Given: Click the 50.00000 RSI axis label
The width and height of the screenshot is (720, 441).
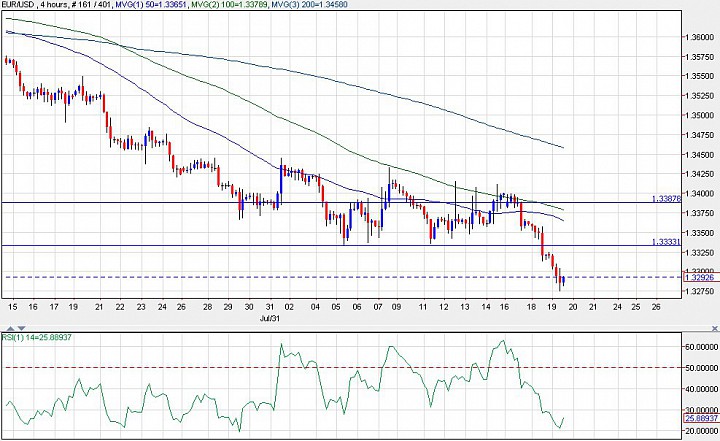Looking at the screenshot, I should (x=701, y=368).
